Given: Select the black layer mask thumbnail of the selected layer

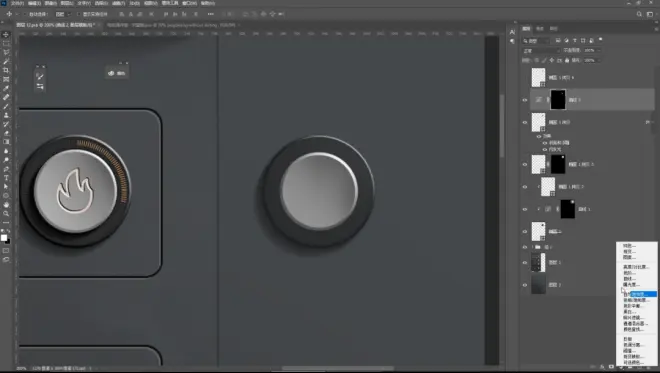Looking at the screenshot, I should click(x=558, y=100).
